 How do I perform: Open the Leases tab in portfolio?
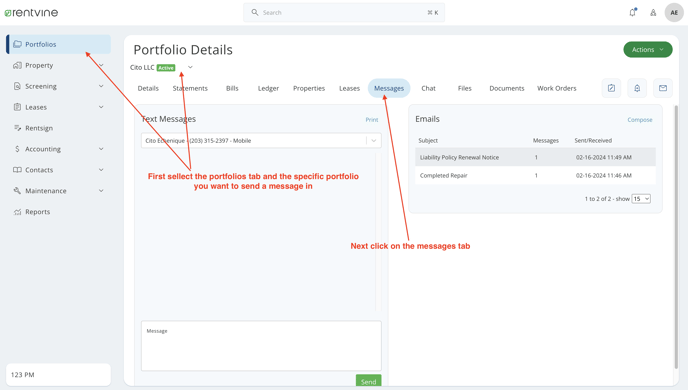349,88
